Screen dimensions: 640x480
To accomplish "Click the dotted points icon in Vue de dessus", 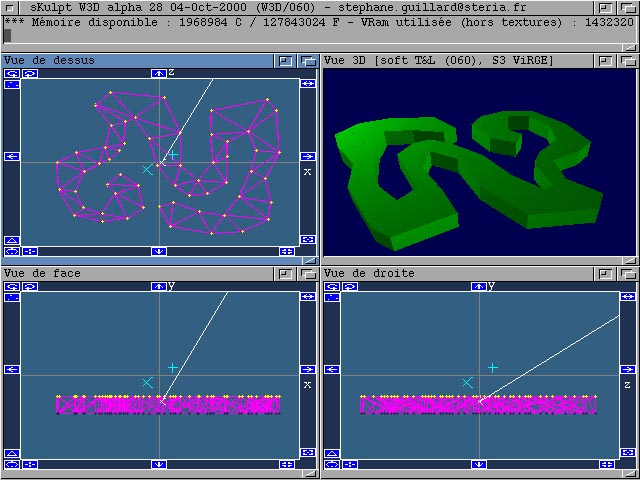I will [x=12, y=84].
